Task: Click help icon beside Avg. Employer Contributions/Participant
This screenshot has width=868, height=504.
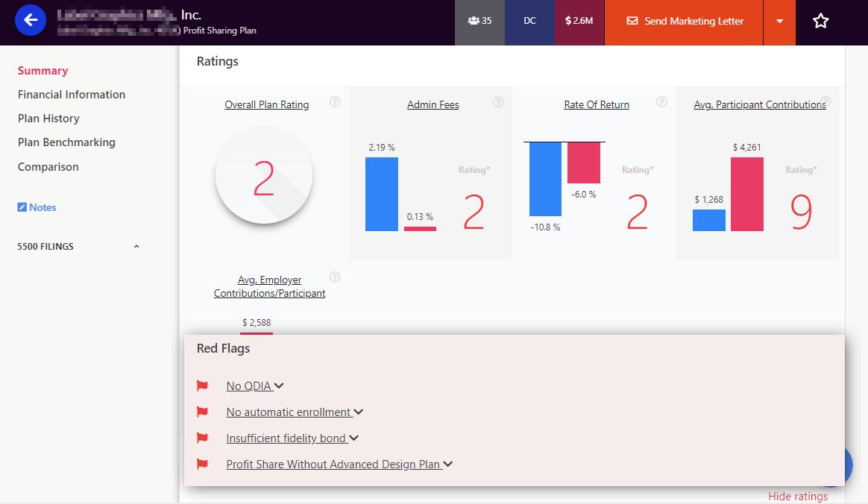Action: (x=335, y=277)
